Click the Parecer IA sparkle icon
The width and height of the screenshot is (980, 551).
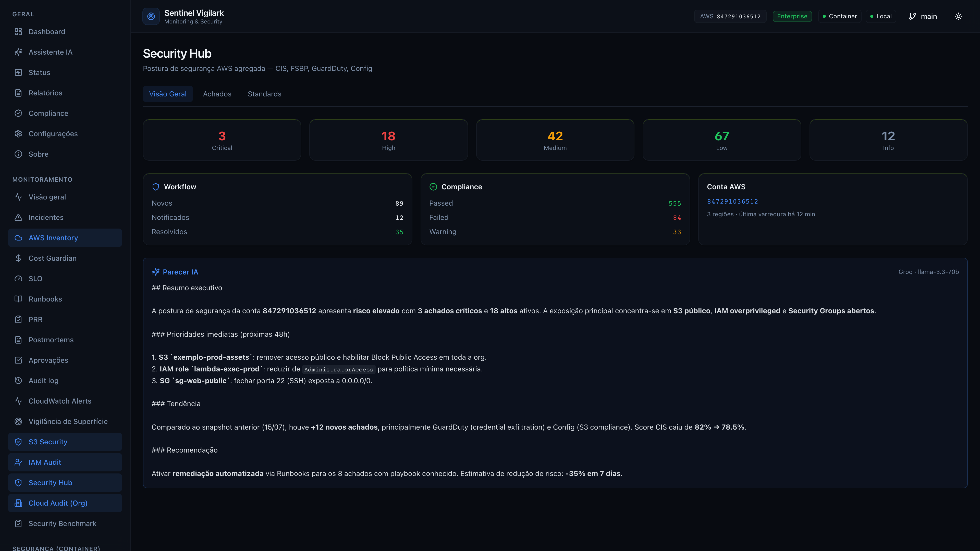pyautogui.click(x=155, y=272)
